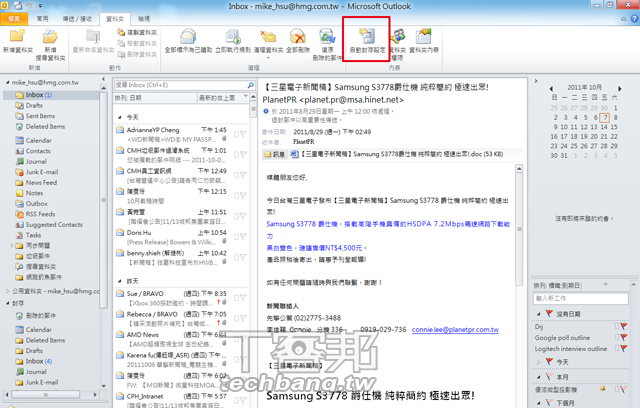Collapse the 沒有日期 task group
Viewport: 640px width, 408px height.
click(x=539, y=314)
